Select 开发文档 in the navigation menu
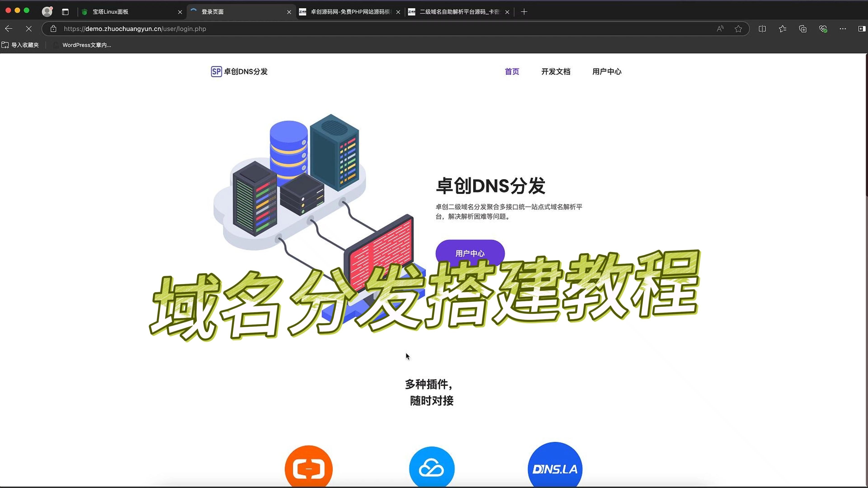The image size is (868, 488). tap(555, 71)
